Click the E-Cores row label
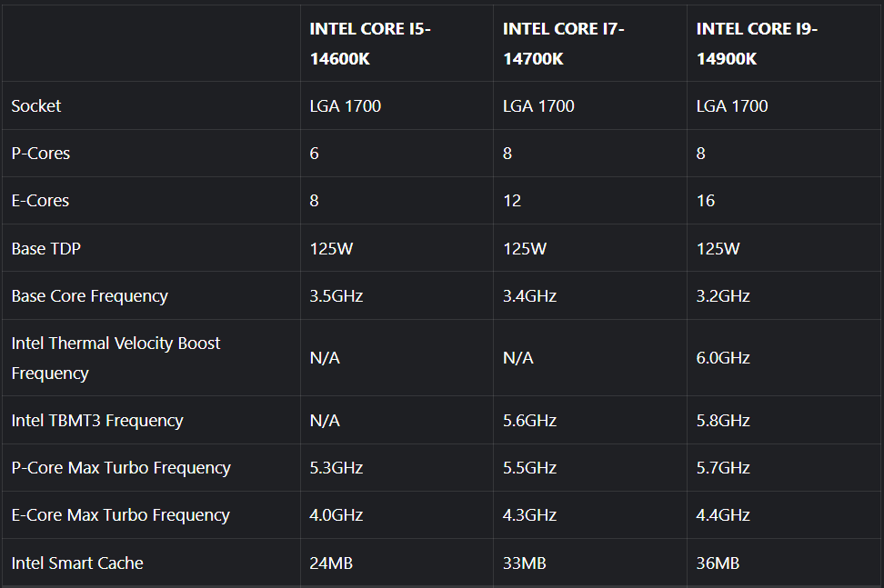The image size is (884, 588). coord(40,200)
